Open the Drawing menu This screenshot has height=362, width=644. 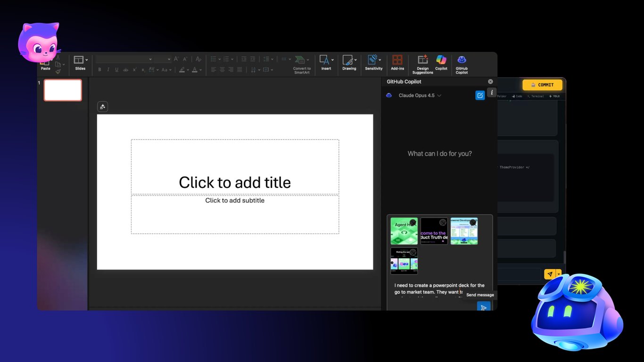point(349,63)
